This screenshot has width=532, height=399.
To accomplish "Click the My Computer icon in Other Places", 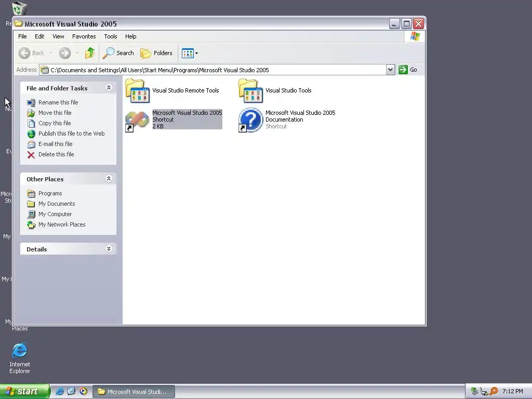I will (x=31, y=215).
